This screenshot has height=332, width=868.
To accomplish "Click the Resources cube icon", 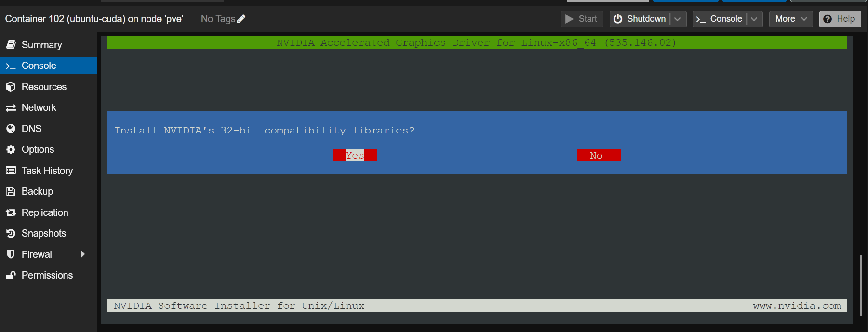I will coord(11,87).
